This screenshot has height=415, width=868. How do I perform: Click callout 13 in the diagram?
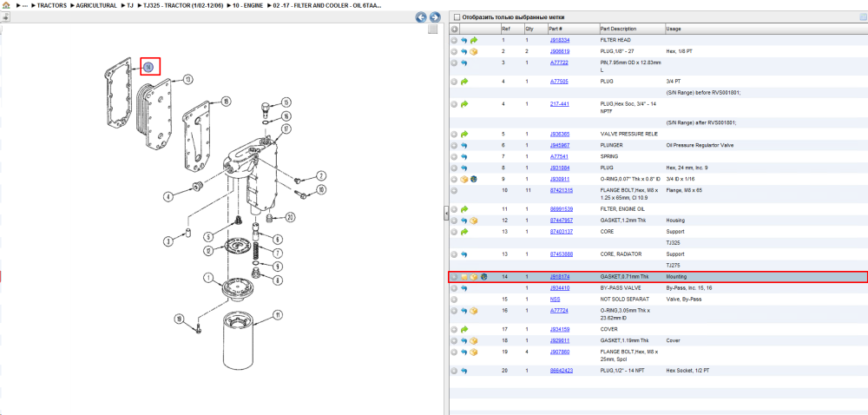click(x=187, y=80)
